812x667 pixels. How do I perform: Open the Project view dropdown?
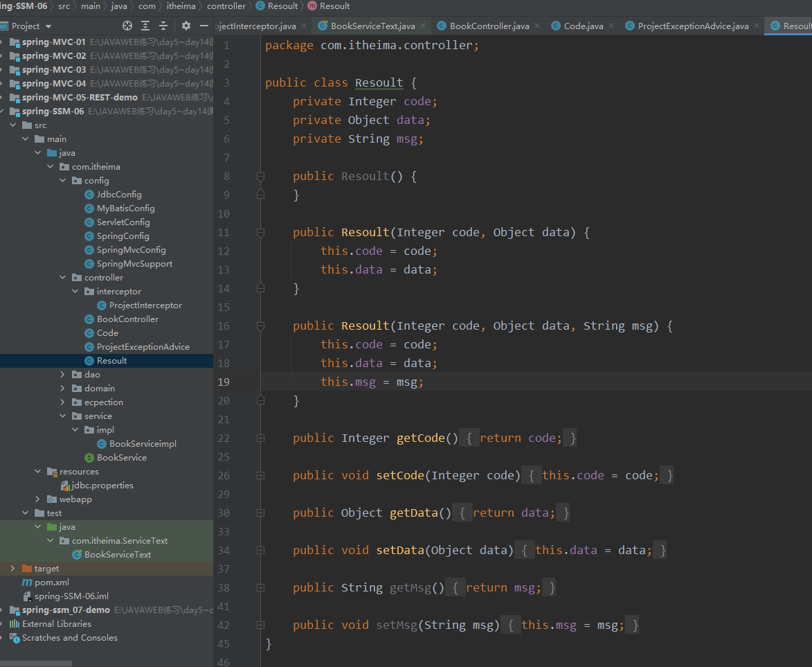48,26
